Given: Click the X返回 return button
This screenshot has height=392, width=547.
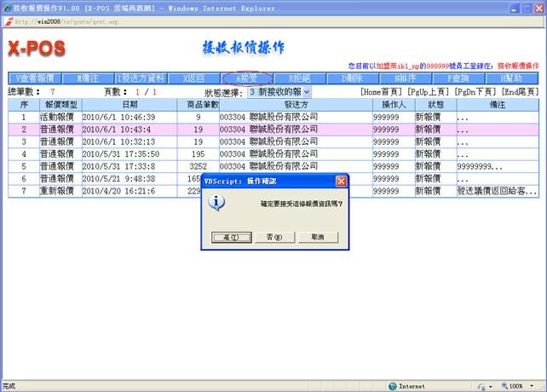Looking at the screenshot, I should click(194, 78).
